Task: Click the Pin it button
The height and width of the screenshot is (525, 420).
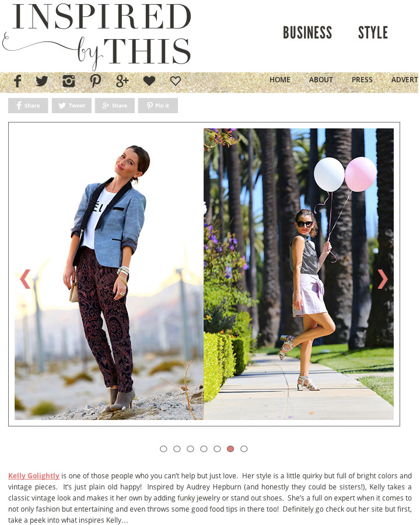Action: tap(157, 106)
